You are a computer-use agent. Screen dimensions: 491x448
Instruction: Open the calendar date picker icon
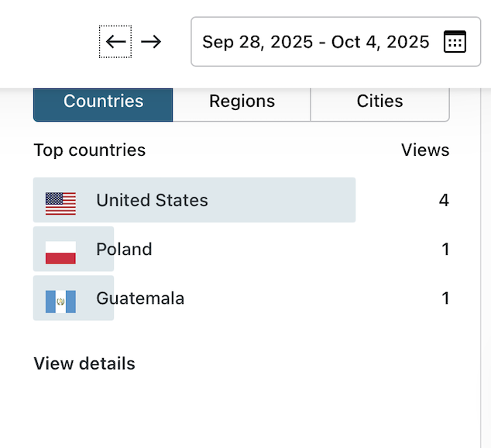point(455,42)
